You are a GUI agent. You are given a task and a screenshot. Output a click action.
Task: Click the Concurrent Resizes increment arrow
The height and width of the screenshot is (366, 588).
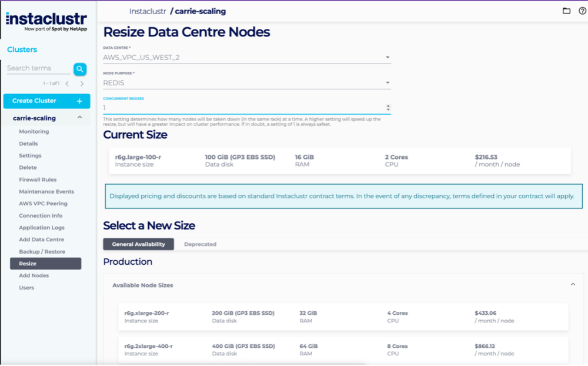387,105
